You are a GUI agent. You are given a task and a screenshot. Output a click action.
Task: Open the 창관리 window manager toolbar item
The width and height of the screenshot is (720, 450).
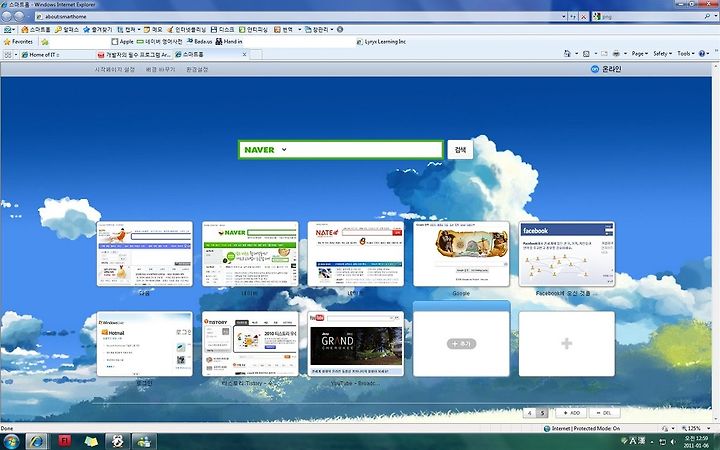(x=317, y=29)
